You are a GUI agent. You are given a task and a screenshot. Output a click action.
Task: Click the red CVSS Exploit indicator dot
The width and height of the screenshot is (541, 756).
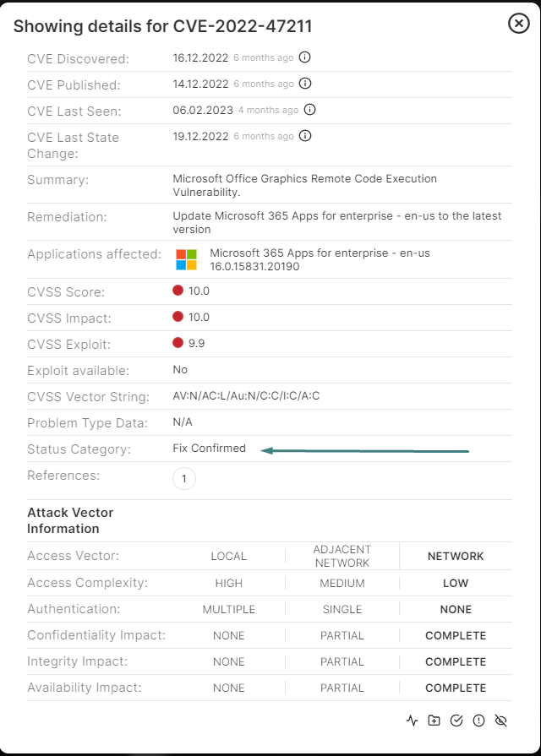click(178, 343)
